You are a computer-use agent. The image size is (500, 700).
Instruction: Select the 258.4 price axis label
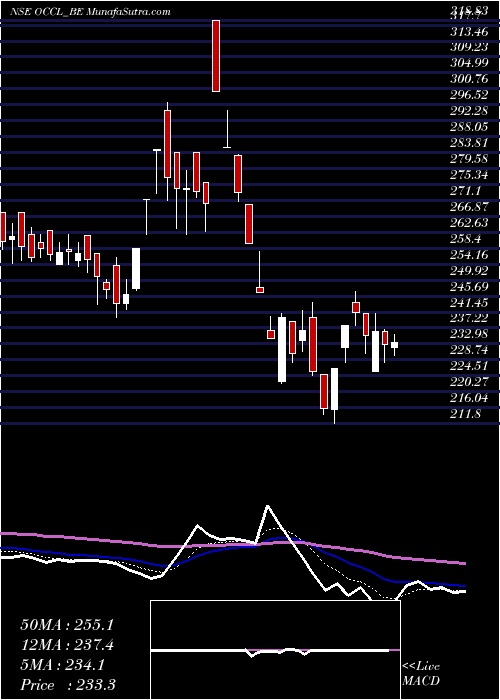tap(466, 239)
